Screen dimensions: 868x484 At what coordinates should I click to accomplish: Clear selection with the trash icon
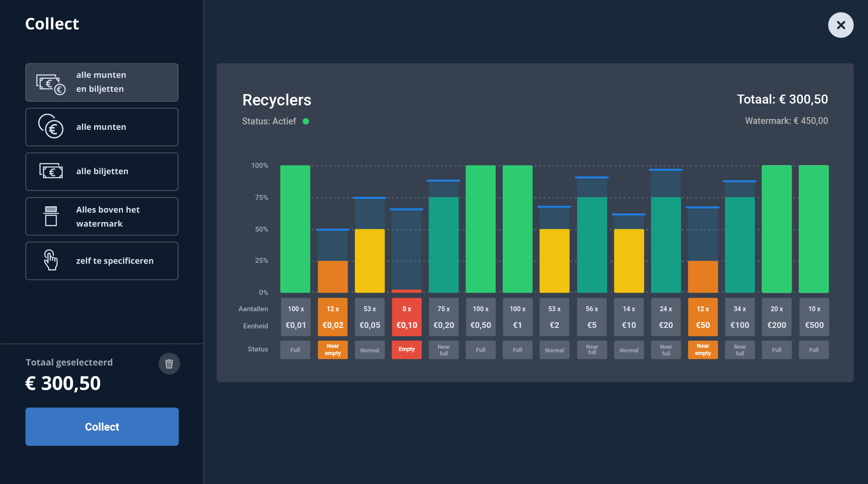169,364
